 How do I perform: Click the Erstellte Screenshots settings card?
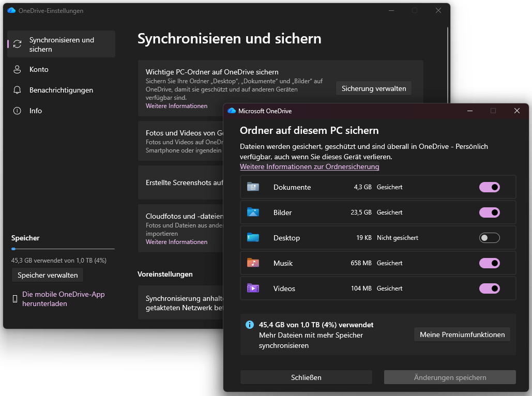(180, 182)
